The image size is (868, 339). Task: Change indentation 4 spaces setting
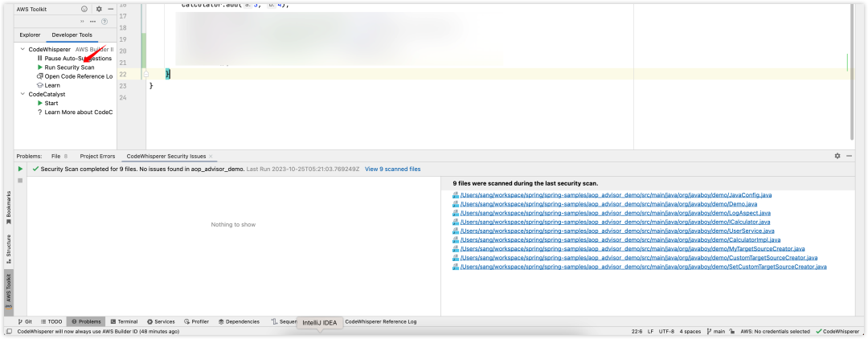click(690, 331)
